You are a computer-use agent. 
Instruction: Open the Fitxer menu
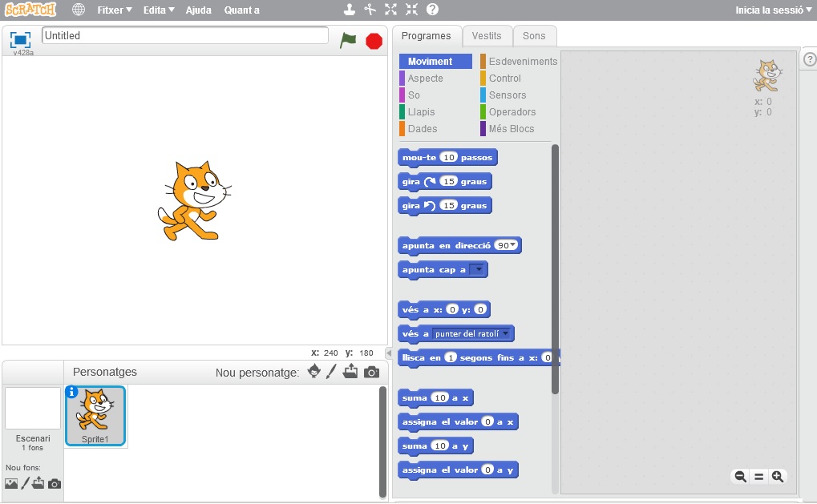click(114, 10)
